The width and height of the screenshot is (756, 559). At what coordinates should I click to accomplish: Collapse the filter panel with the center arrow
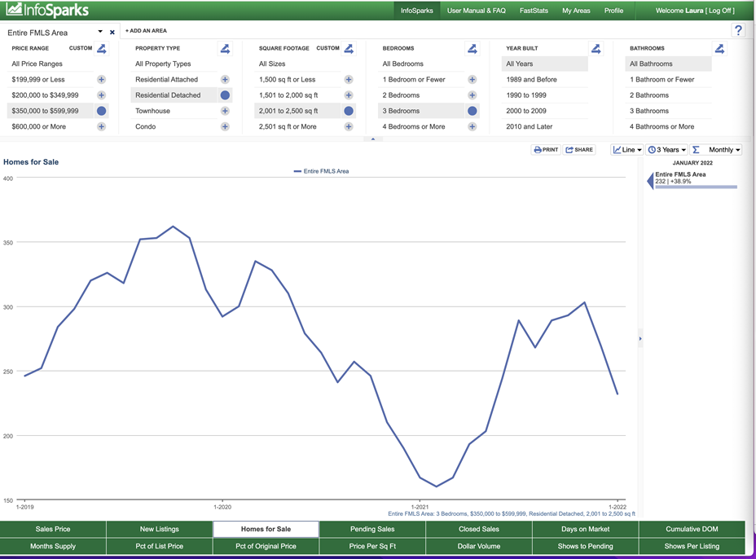(372, 139)
